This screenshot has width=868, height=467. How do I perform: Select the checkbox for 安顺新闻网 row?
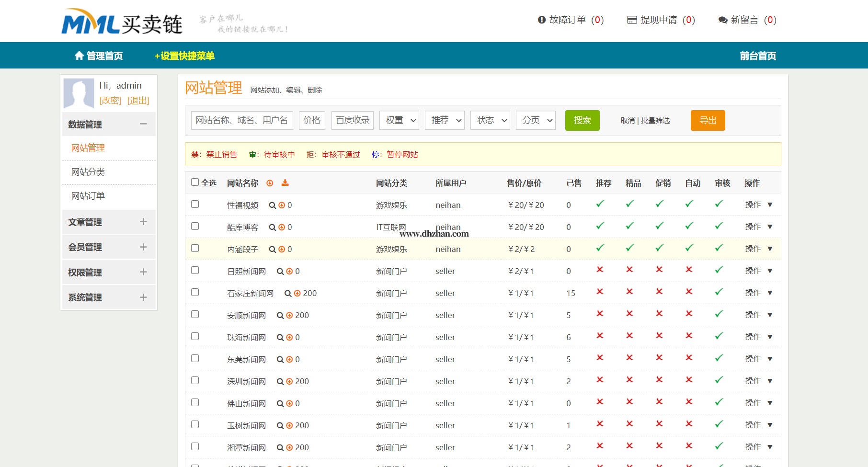coord(195,315)
